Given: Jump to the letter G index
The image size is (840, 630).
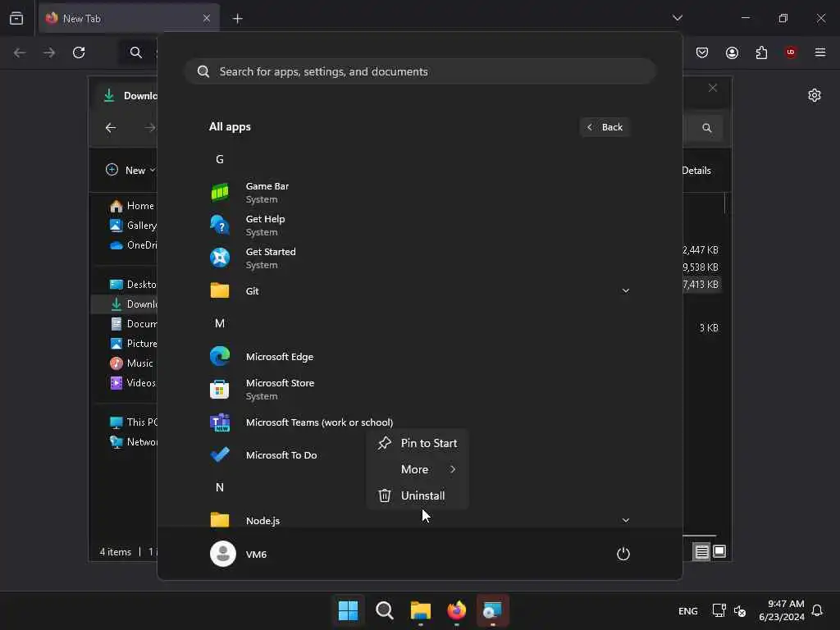Looking at the screenshot, I should tap(220, 159).
